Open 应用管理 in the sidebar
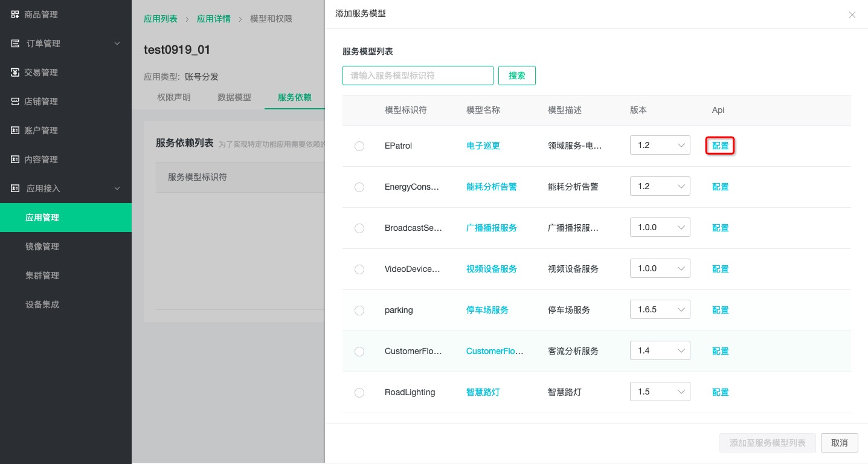 66,217
